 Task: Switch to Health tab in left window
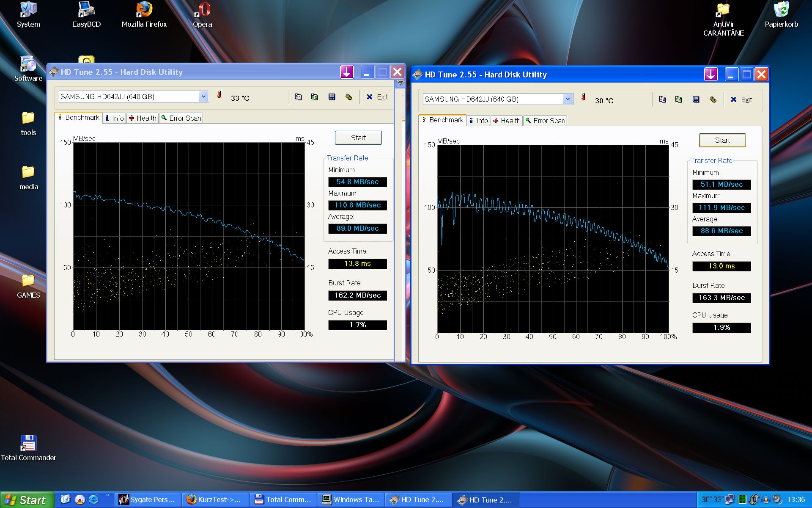(x=143, y=118)
